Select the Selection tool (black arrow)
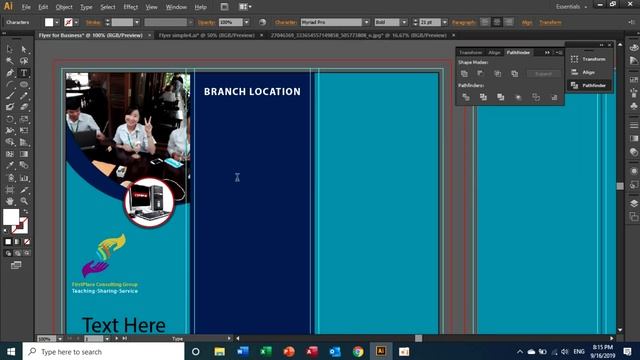Viewport: 640px width, 360px height. pos(10,49)
